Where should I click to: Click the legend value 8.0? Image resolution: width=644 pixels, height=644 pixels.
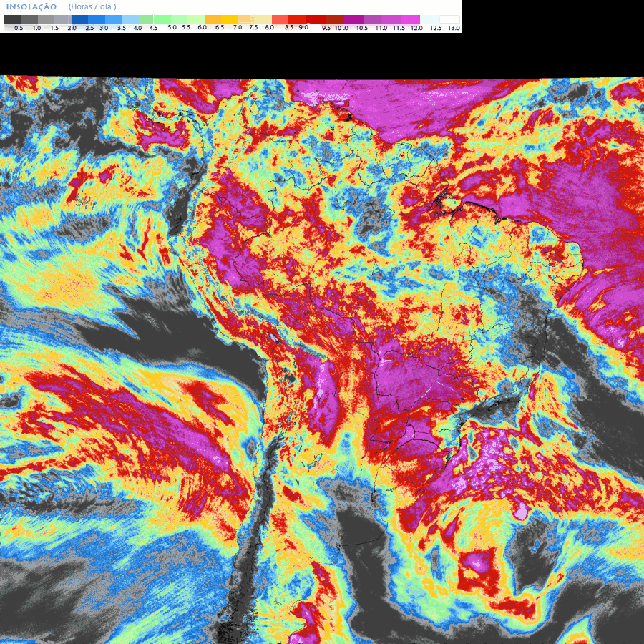pyautogui.click(x=270, y=27)
